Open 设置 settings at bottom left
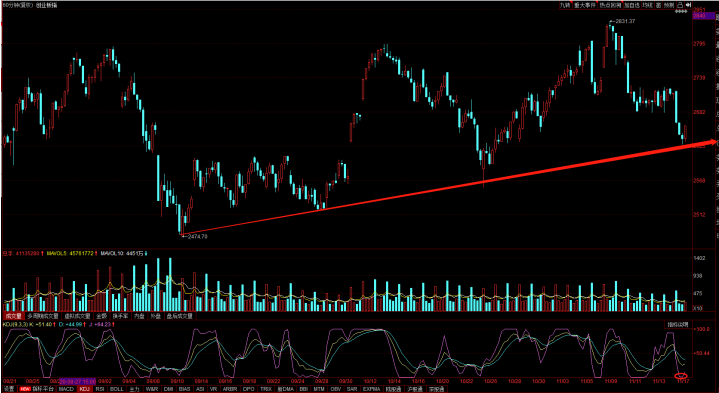The width and height of the screenshot is (719, 393). [9, 389]
